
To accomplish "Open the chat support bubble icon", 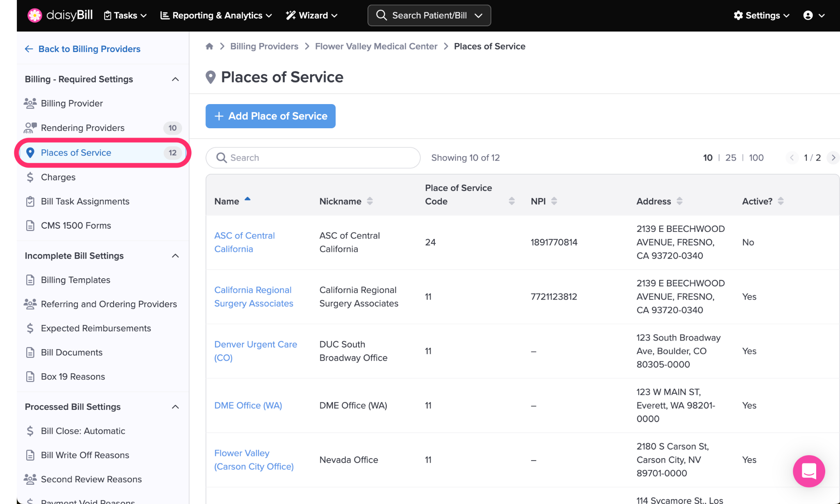I will [x=808, y=471].
